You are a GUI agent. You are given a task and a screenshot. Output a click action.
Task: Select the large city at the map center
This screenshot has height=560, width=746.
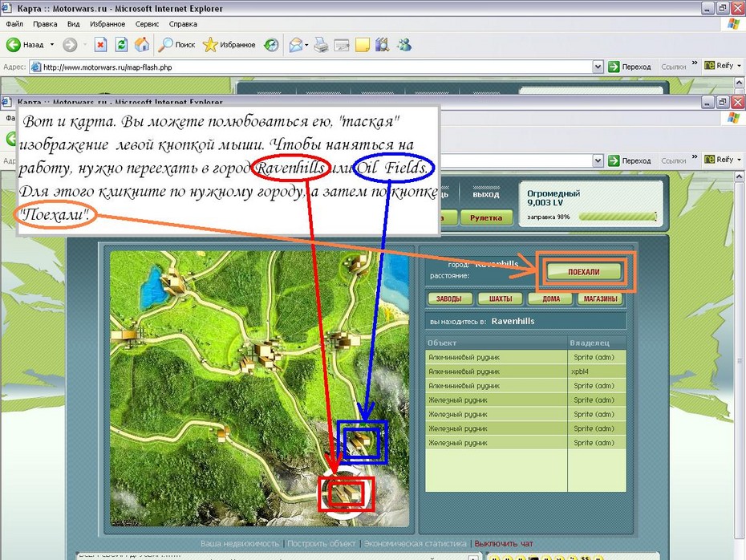[x=260, y=357]
